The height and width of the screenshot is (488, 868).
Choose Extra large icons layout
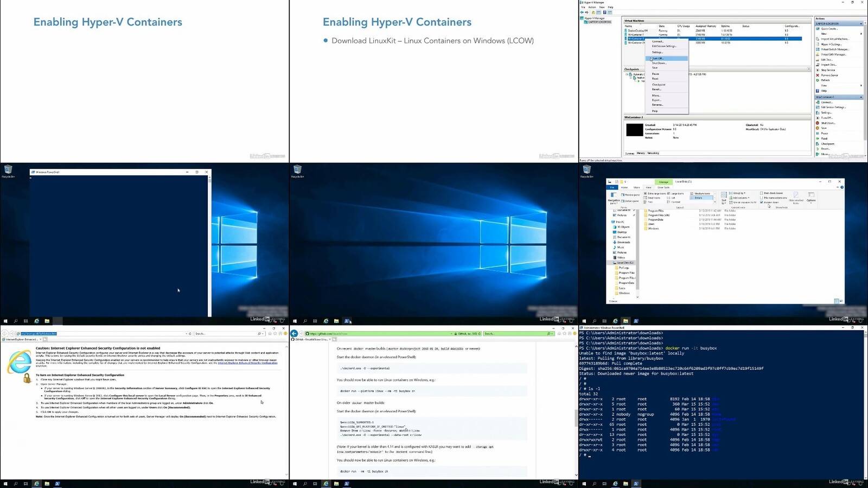[x=655, y=193]
